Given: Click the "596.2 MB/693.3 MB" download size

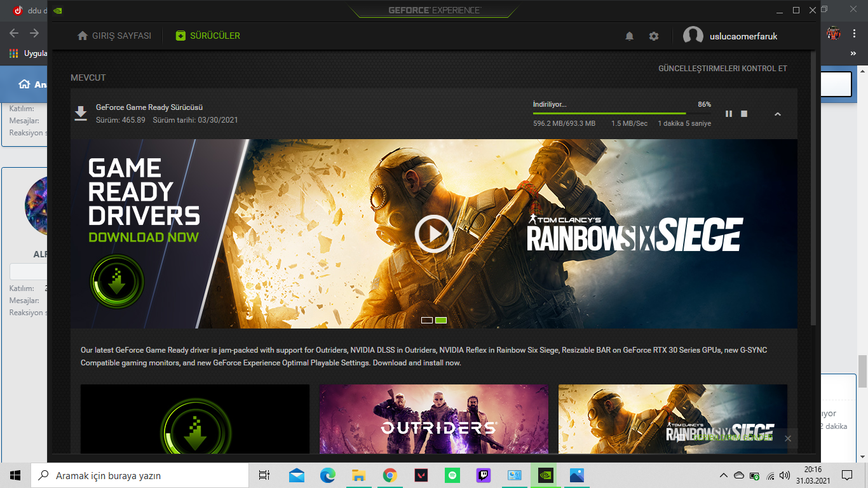Looking at the screenshot, I should (x=564, y=123).
